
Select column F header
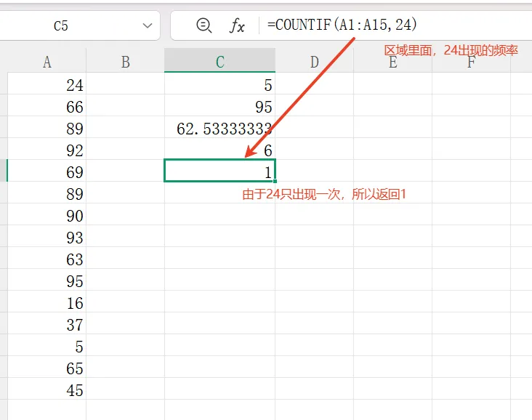[x=471, y=62]
